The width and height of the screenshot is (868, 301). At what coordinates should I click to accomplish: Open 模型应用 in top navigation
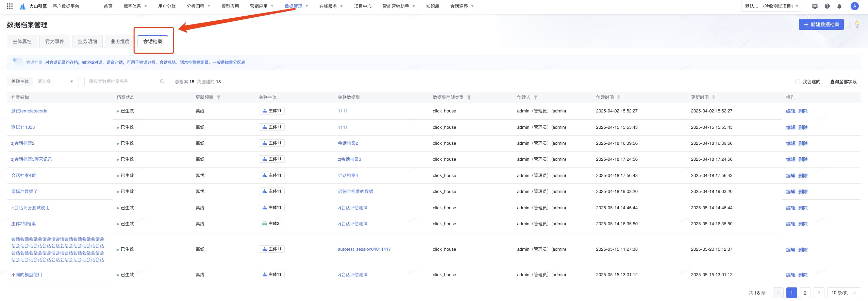point(230,6)
